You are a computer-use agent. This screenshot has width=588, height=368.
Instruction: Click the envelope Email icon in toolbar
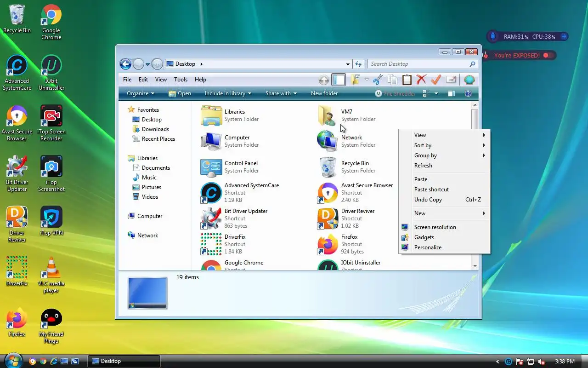click(x=451, y=80)
